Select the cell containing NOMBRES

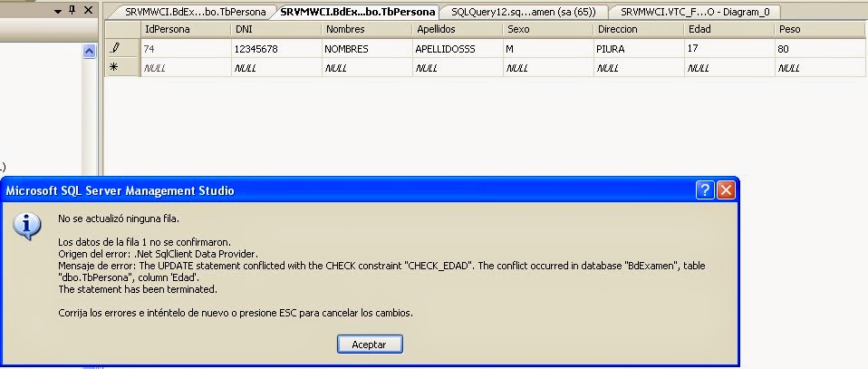pos(367,49)
